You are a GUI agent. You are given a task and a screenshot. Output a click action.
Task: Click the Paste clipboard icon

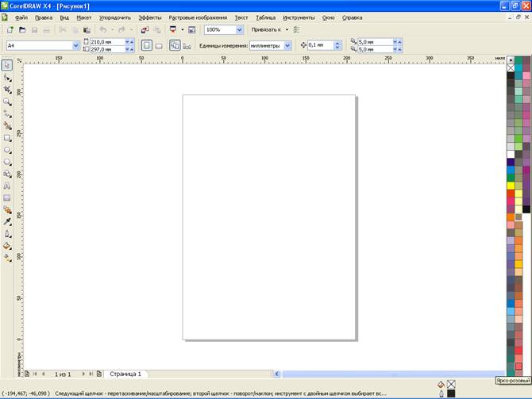click(87, 30)
